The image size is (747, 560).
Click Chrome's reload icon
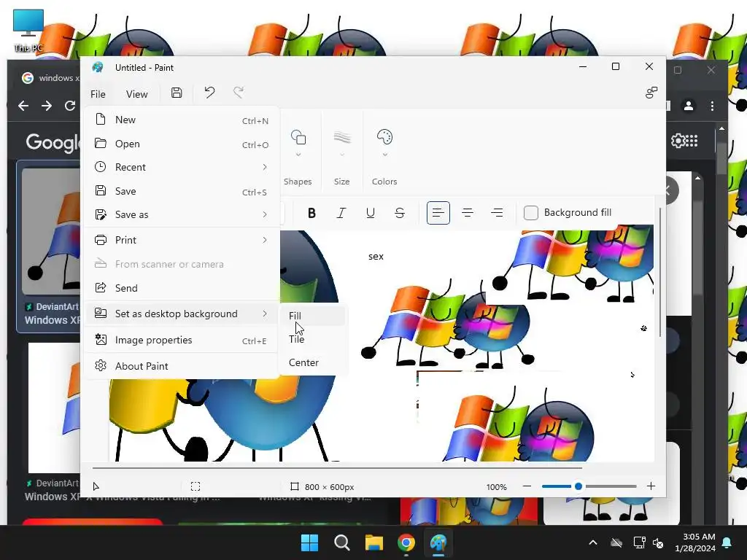[x=70, y=106]
